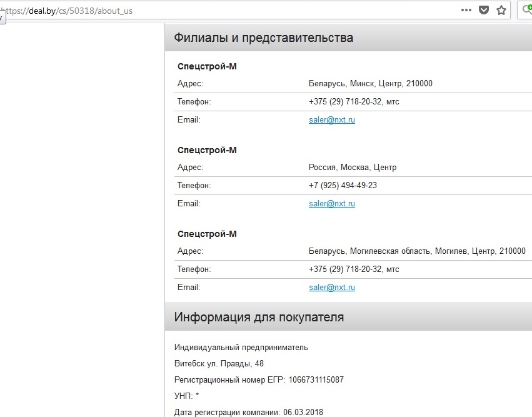The width and height of the screenshot is (532, 417).
Task: Focus the deal.by URL address bar
Action: tap(250, 11)
